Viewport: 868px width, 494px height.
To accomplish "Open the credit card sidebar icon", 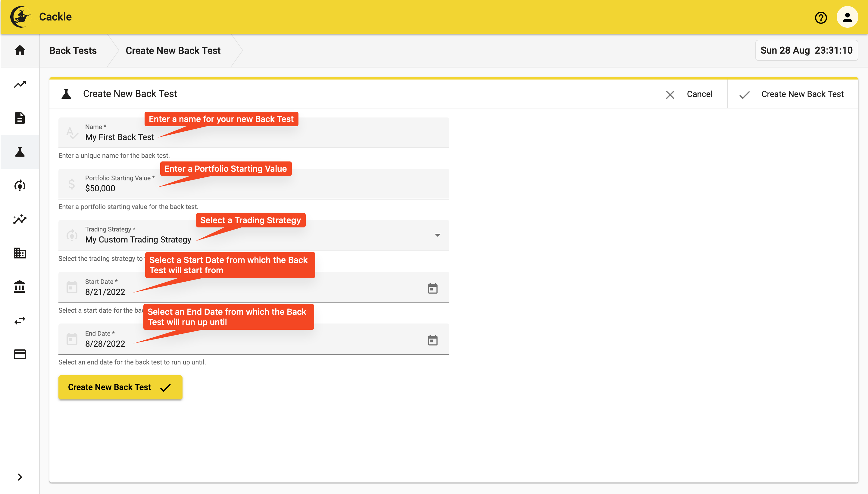I will click(x=20, y=354).
